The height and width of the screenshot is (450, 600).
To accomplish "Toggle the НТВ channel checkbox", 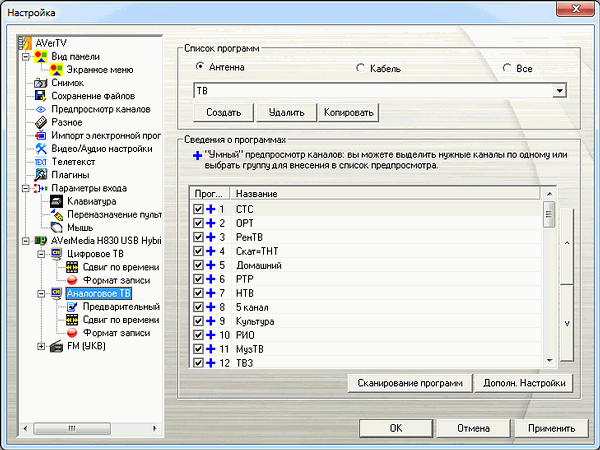I will [x=199, y=292].
